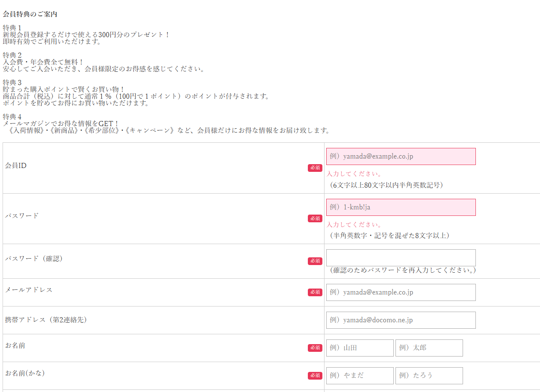
Task: Click the 特典 4 heading
Action: click(12, 117)
